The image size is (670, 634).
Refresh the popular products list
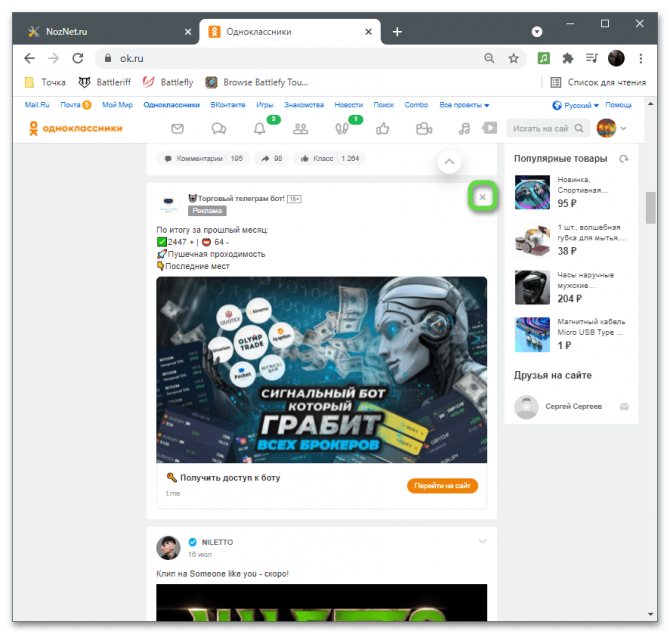624,159
